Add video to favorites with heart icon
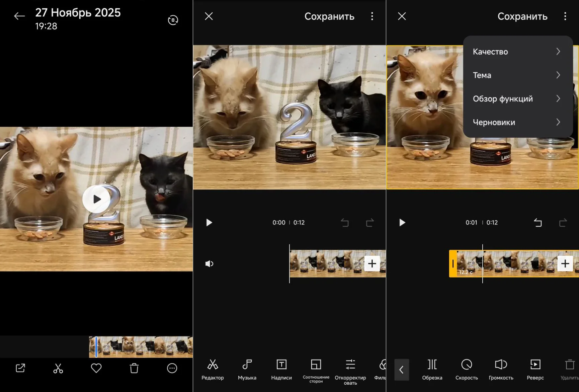The width and height of the screenshot is (579, 392). pos(96,368)
